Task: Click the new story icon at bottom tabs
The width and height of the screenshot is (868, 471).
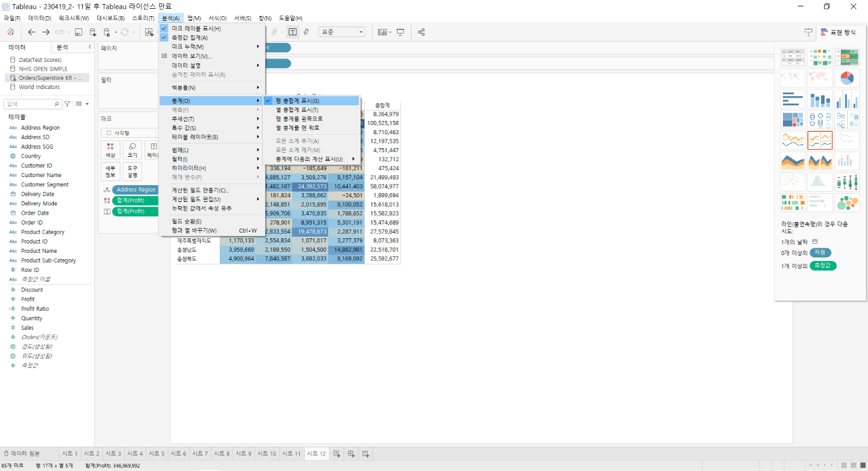Action: click(366, 454)
